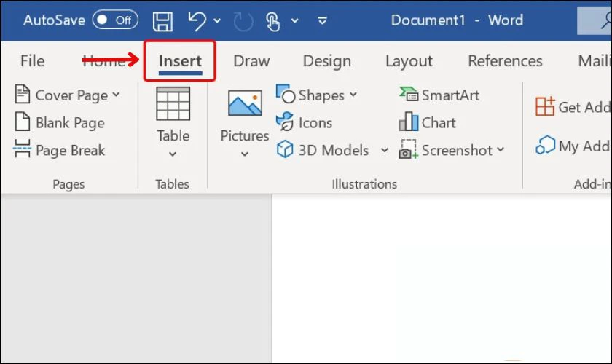Expand the Cover Page dropdown chevron
The image size is (612, 364).
coord(116,95)
